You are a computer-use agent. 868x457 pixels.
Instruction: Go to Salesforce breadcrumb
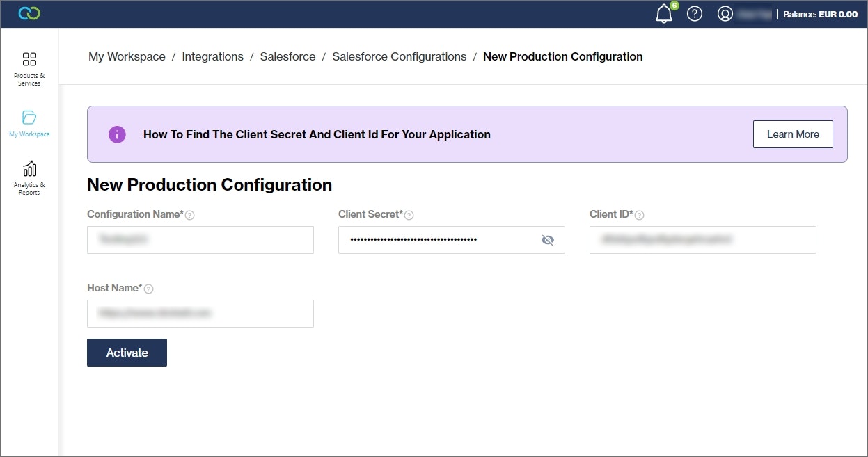(x=287, y=56)
